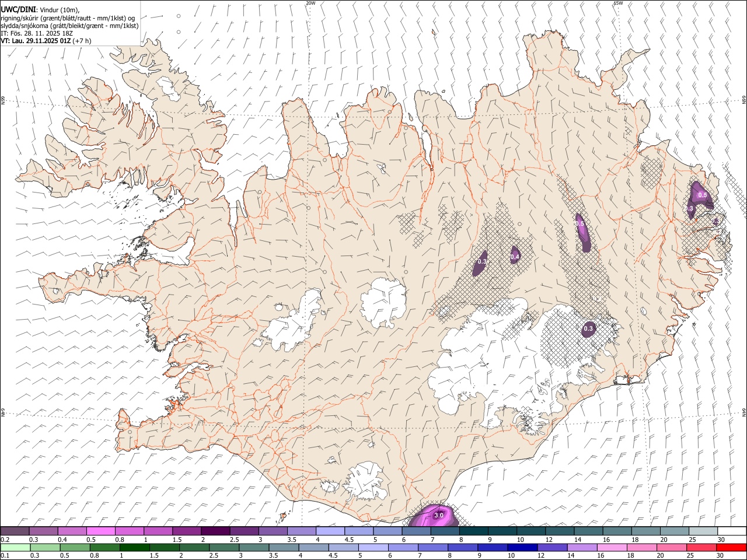The height and width of the screenshot is (560, 747).
Task: Click the 0.1 value label in rain legend row
Action: click(x=5, y=555)
